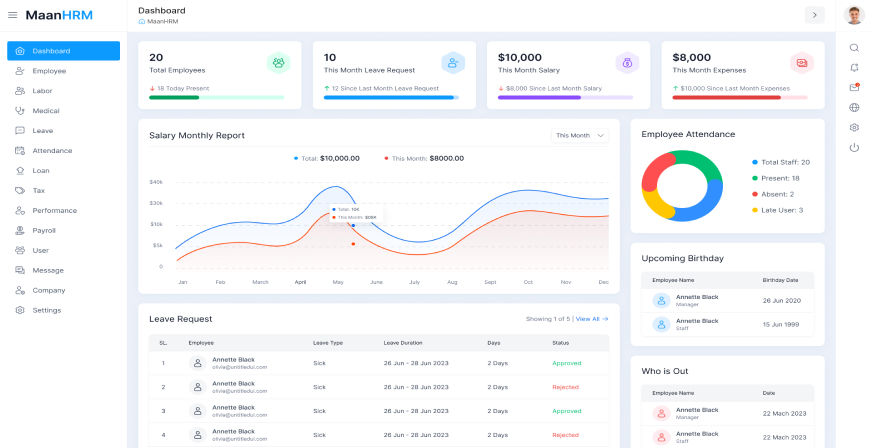This screenshot has width=873, height=448.
Task: Click the gear icon in right sidebar
Action: [854, 127]
